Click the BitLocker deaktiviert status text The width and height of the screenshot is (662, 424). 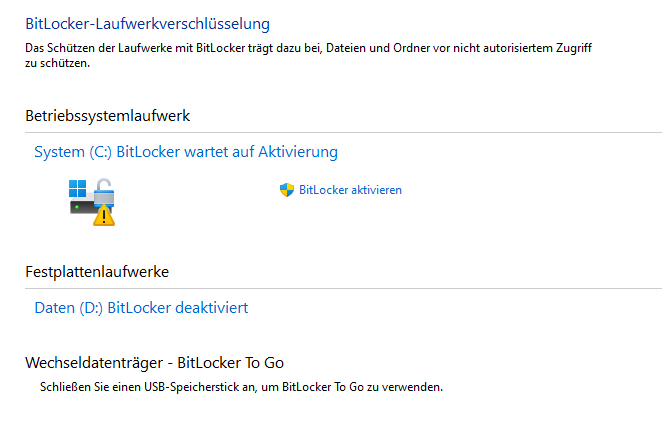(178, 308)
